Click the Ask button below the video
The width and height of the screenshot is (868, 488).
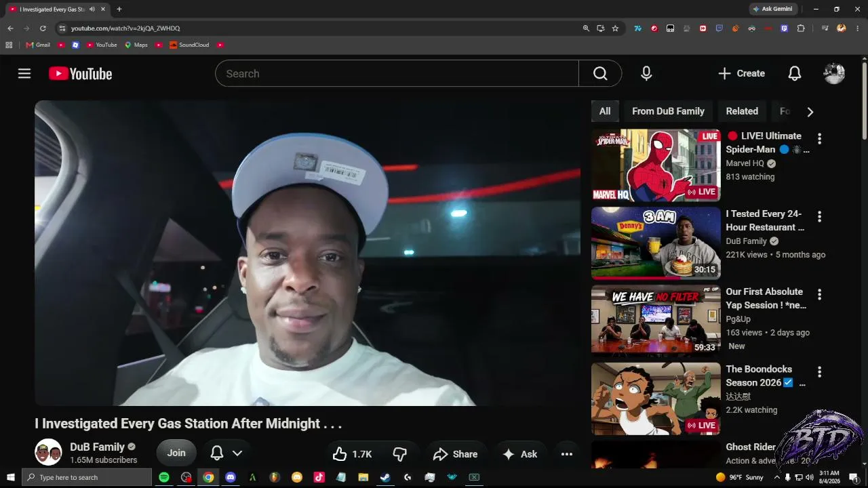(519, 454)
